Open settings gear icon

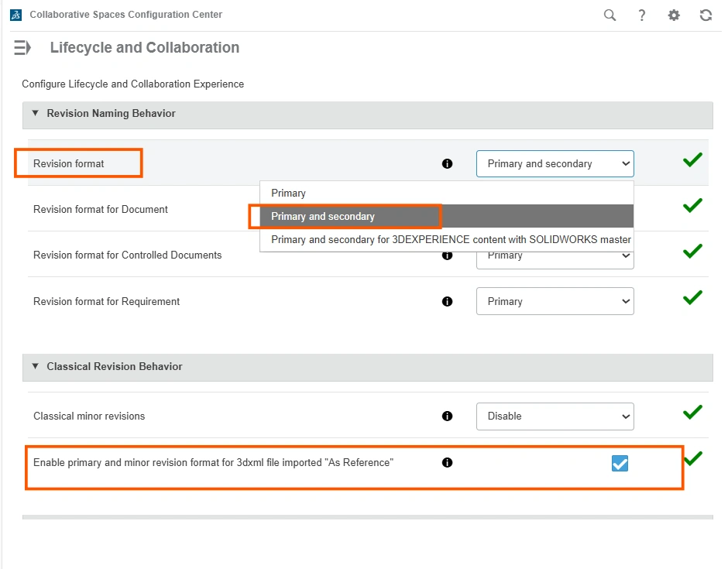point(674,15)
